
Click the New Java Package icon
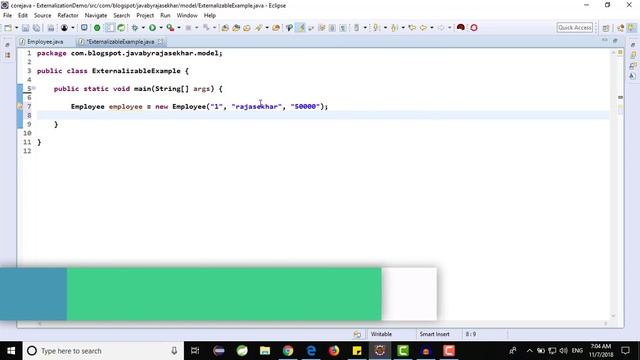pyautogui.click(x=225, y=28)
